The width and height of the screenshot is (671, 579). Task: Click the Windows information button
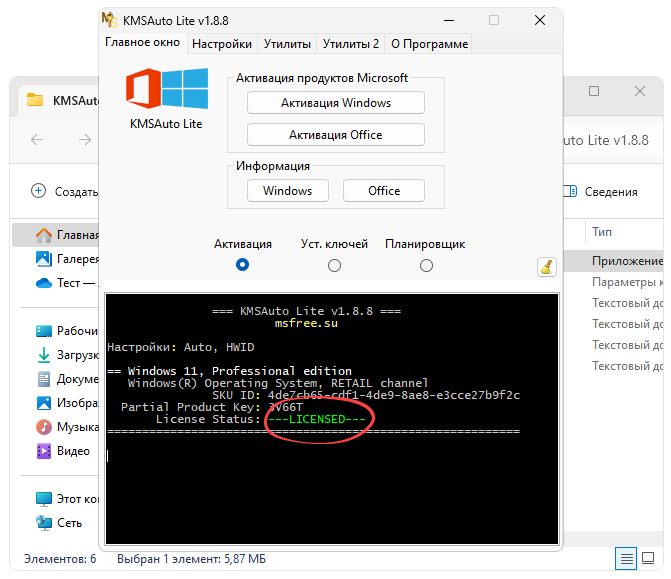coord(287,191)
